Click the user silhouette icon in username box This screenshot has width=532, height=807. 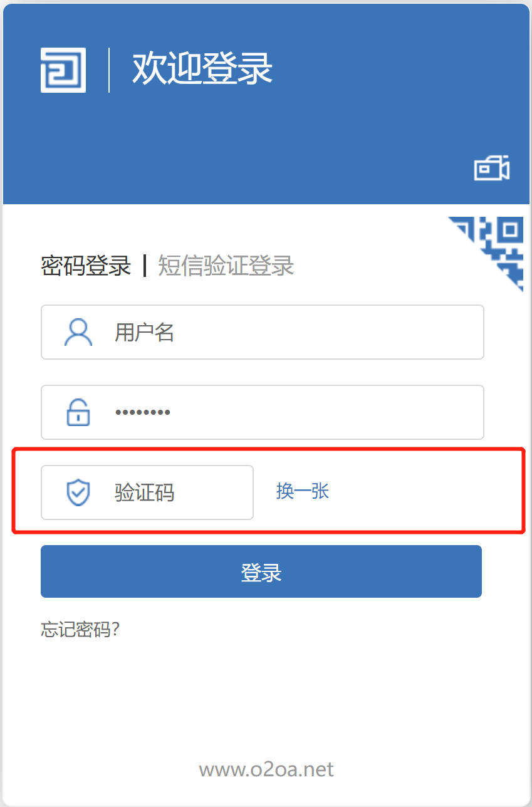pos(78,332)
